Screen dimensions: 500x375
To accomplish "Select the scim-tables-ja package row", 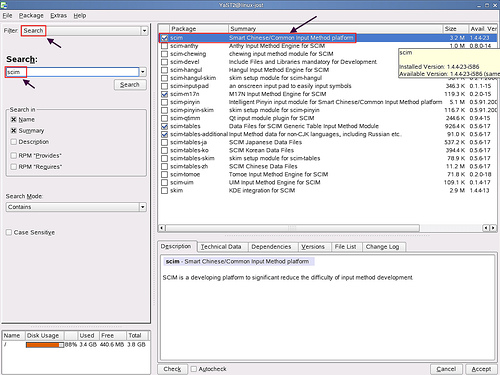I will click(328, 142).
